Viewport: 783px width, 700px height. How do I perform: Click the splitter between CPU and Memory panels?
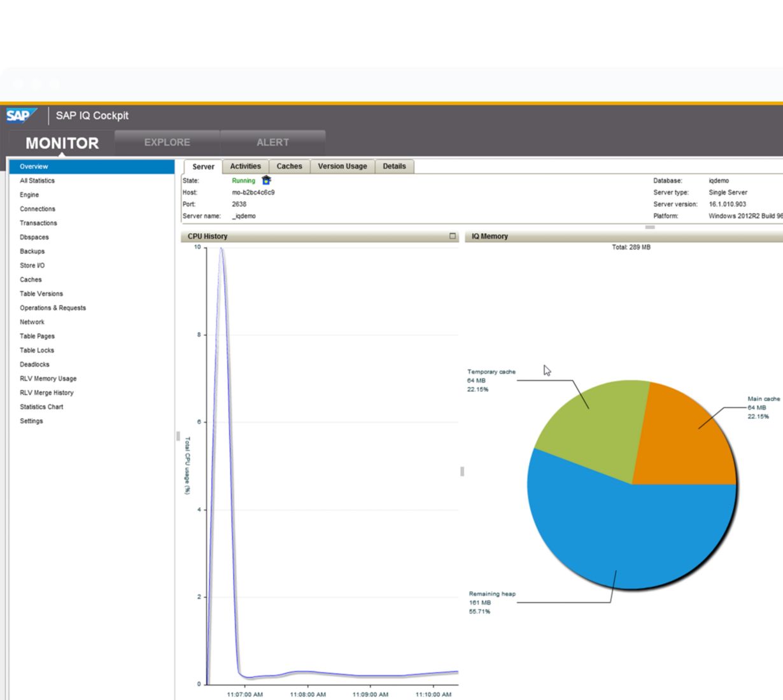[x=462, y=472]
